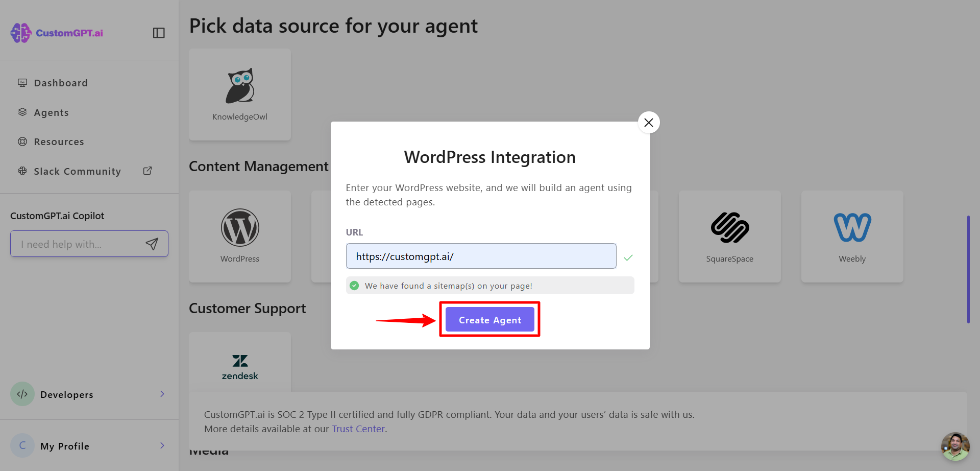Screen dimensions: 980x471
Task: Open the Dashboard page
Action: 61,83
